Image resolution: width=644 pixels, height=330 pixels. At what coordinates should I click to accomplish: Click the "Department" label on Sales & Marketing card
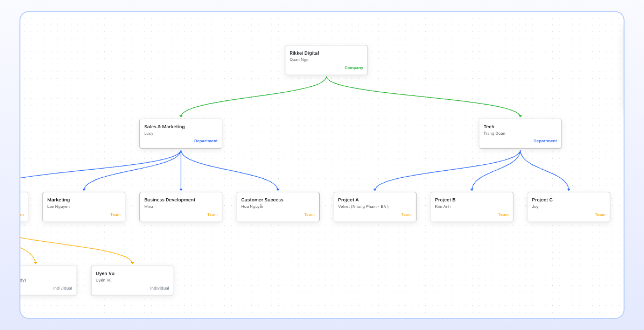click(x=206, y=141)
